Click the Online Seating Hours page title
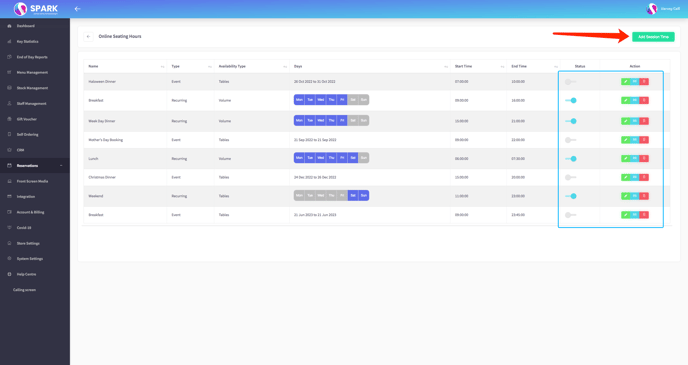Image resolution: width=688 pixels, height=365 pixels. pos(120,36)
